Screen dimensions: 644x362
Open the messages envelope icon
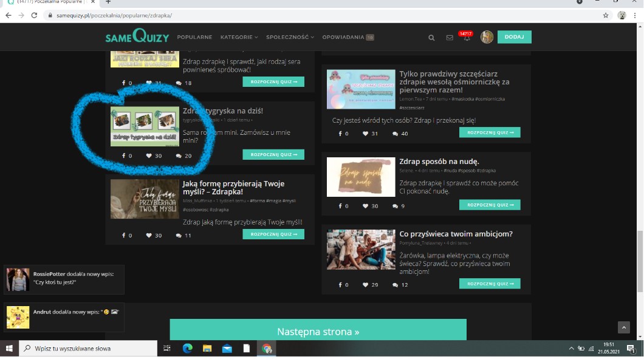click(x=450, y=38)
